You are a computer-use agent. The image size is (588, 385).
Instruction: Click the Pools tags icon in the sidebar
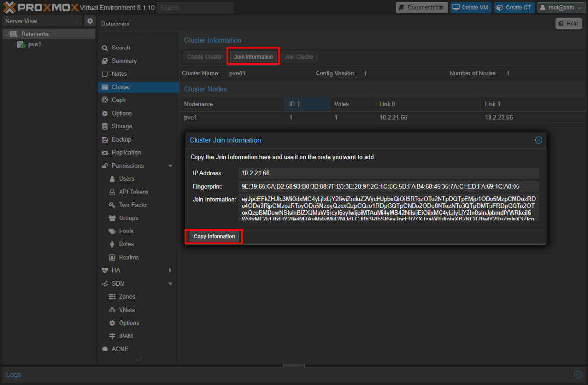point(112,231)
